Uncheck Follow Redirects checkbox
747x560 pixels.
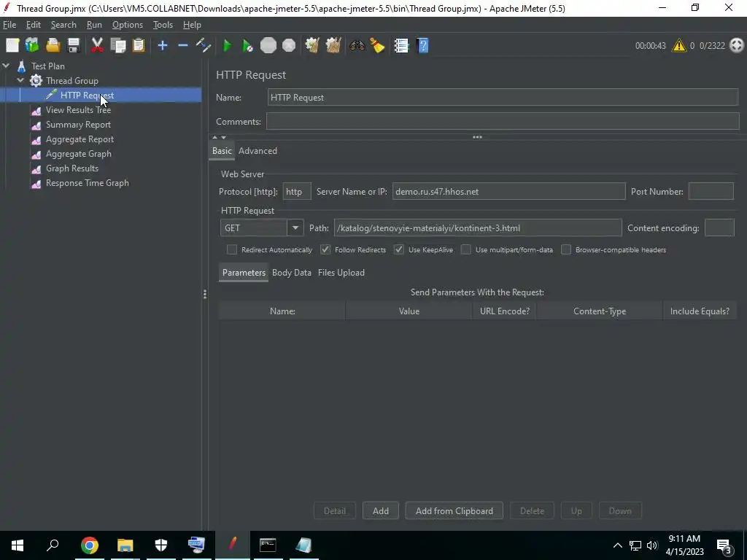325,249
